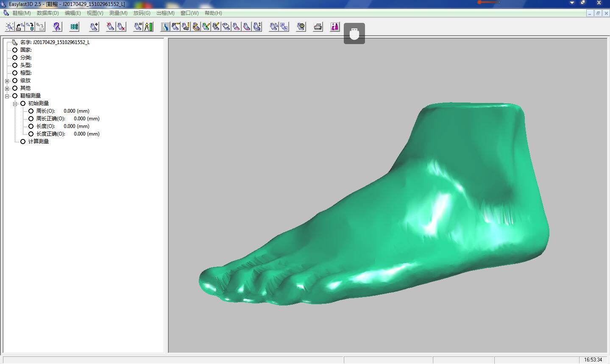Click the pink figures icon in toolbar
Viewport: 610px width, 364px height.
coord(335,27)
